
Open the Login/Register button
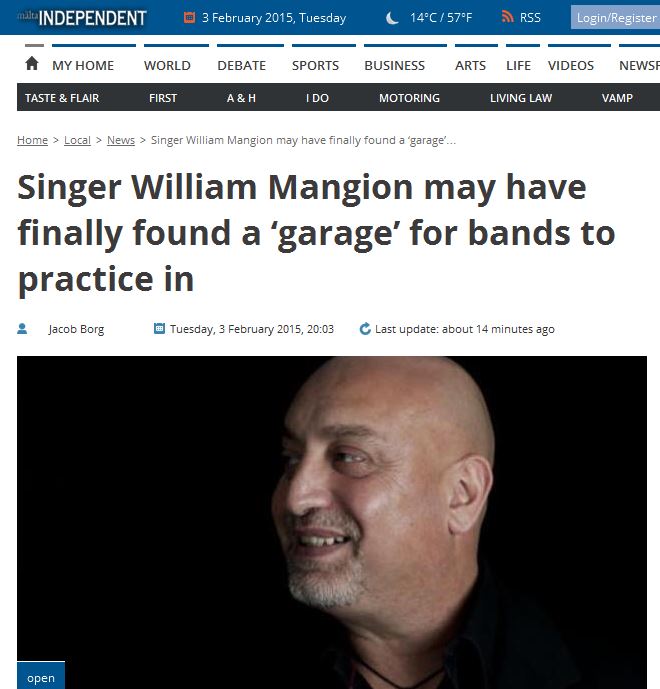[615, 18]
